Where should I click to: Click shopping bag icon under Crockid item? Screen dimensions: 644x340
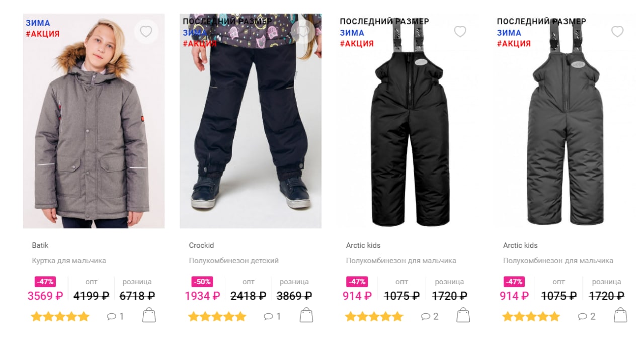click(306, 315)
